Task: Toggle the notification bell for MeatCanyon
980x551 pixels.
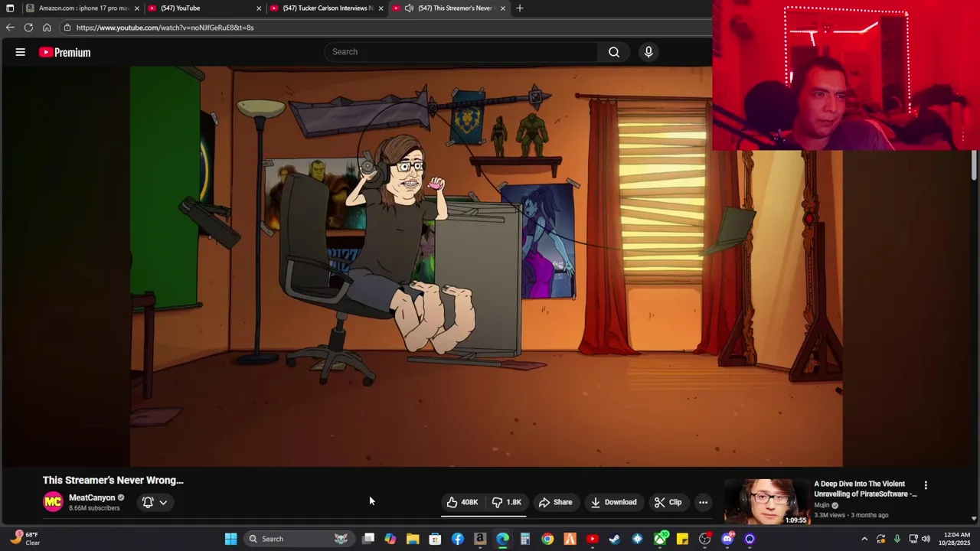Action: 148,502
